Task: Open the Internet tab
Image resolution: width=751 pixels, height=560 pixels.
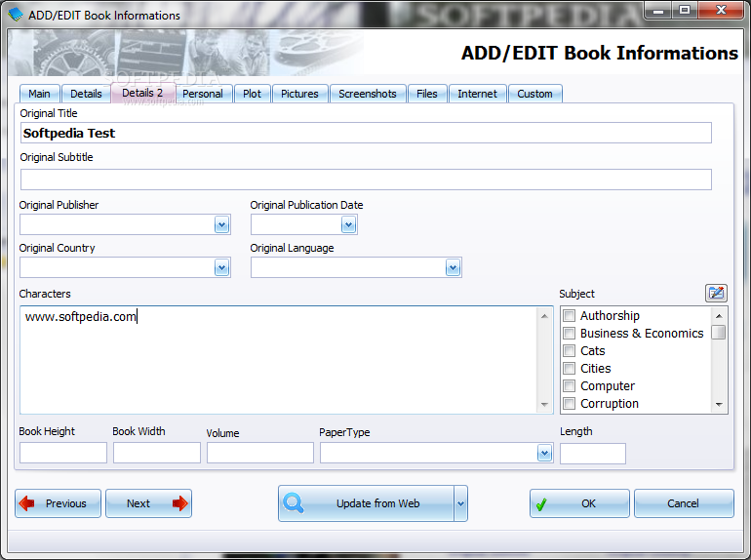Action: tap(478, 94)
